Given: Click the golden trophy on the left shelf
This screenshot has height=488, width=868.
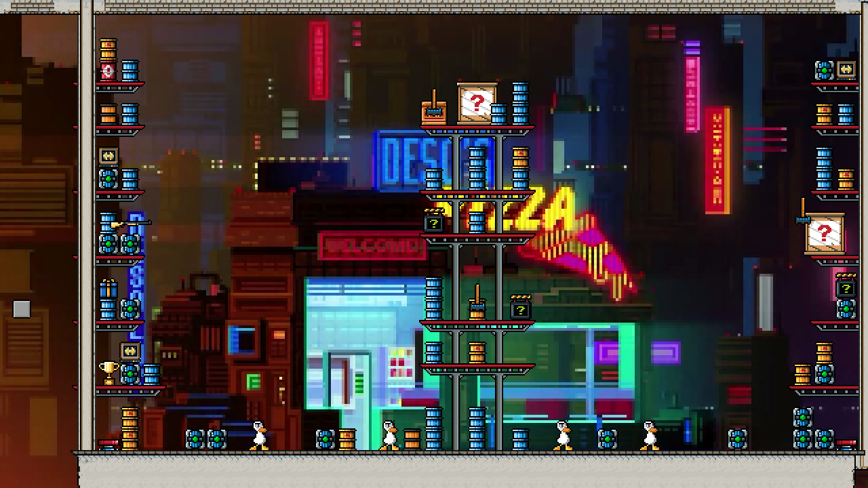Looking at the screenshot, I should point(108,373).
